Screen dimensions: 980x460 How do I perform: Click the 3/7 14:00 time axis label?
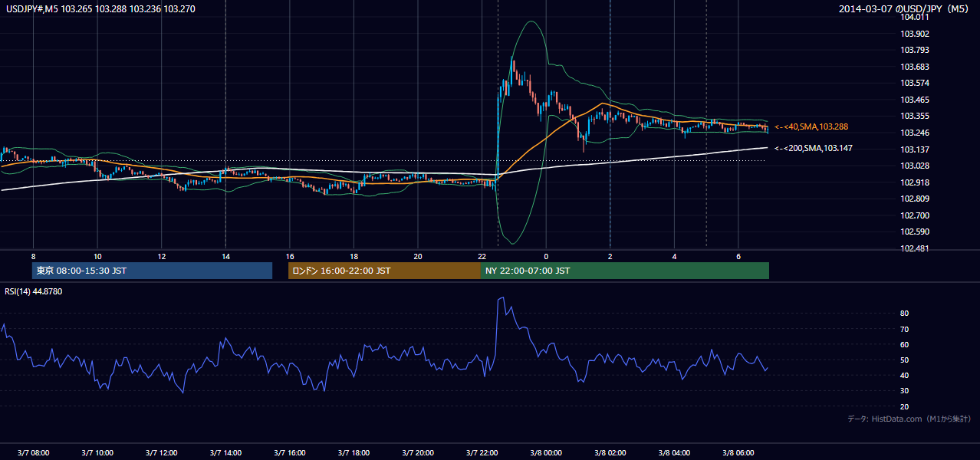click(x=225, y=453)
